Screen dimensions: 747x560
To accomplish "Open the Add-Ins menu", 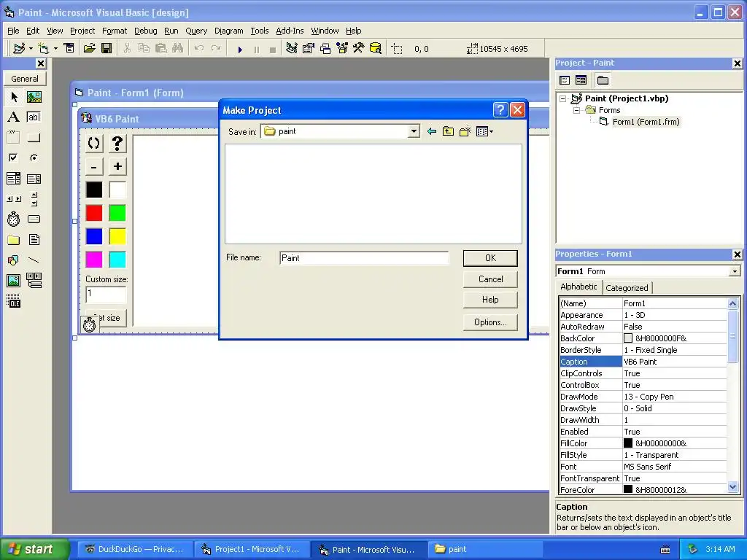I will (x=290, y=31).
